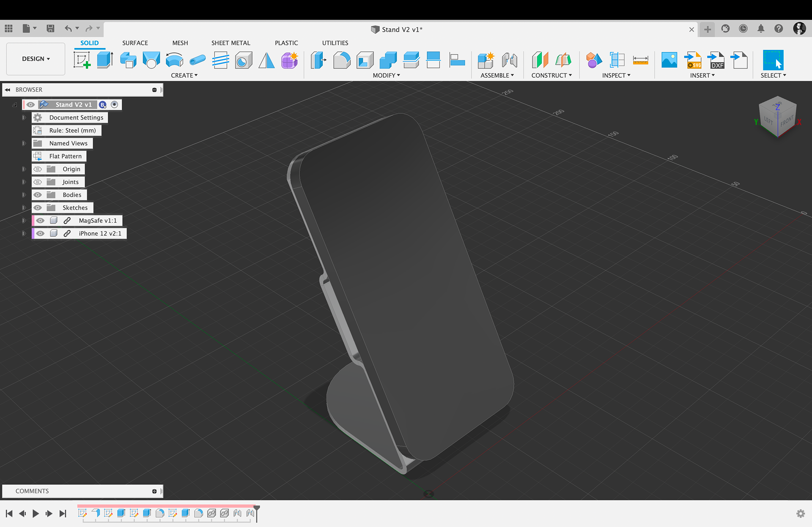812x527 pixels.
Task: Show the Origin folder
Action: [38, 169]
